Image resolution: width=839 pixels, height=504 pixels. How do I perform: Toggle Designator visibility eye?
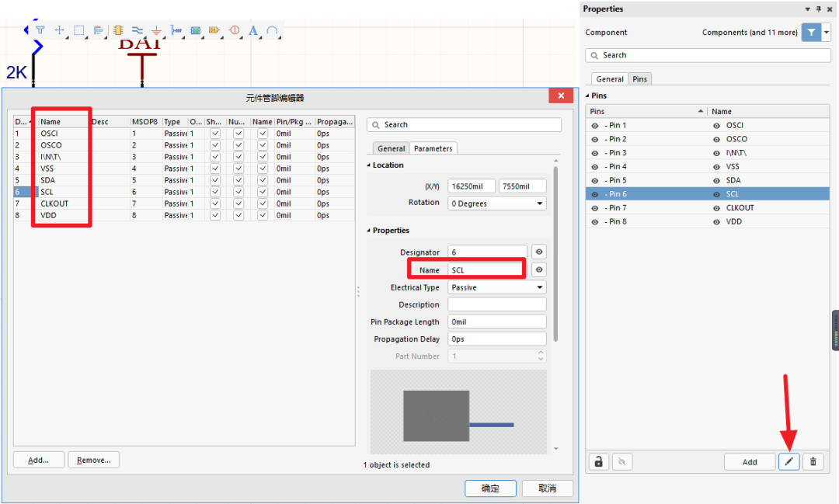(539, 252)
